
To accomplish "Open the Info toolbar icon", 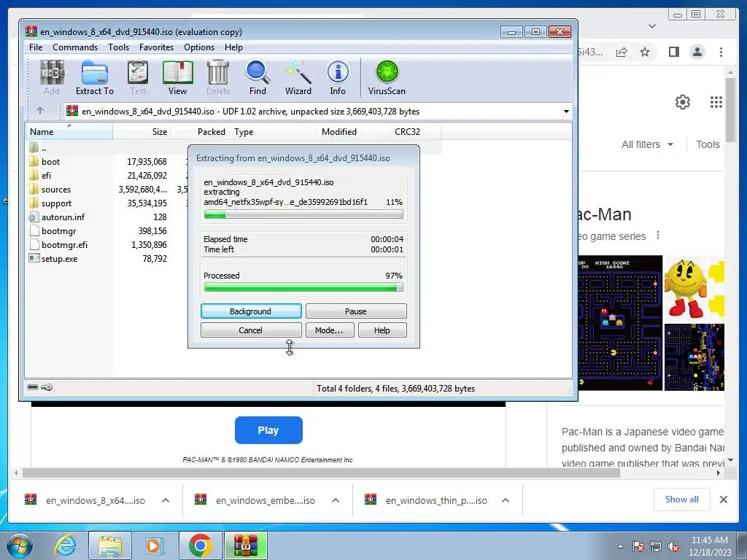I will point(338,77).
